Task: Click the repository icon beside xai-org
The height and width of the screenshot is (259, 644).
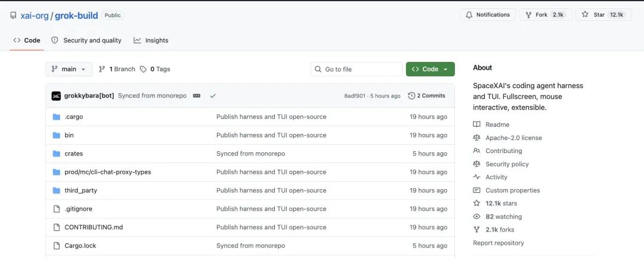Action: 14,15
